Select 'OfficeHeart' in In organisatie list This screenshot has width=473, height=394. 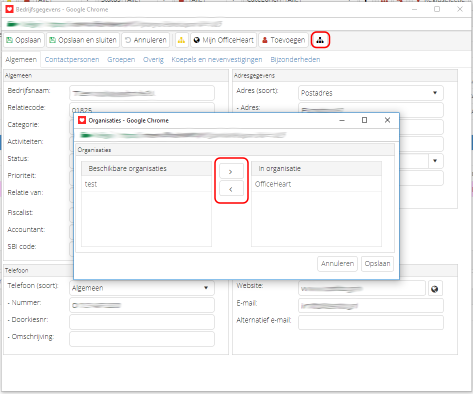pyautogui.click(x=316, y=184)
